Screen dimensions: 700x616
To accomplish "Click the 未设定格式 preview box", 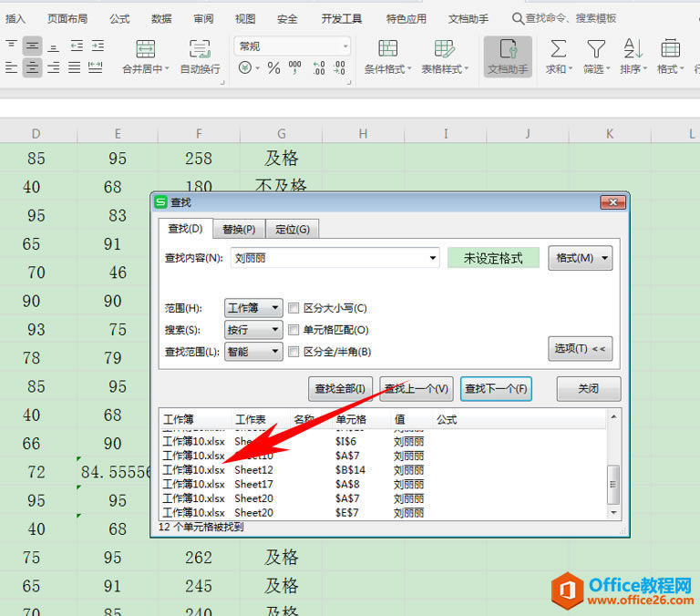I will click(x=493, y=258).
